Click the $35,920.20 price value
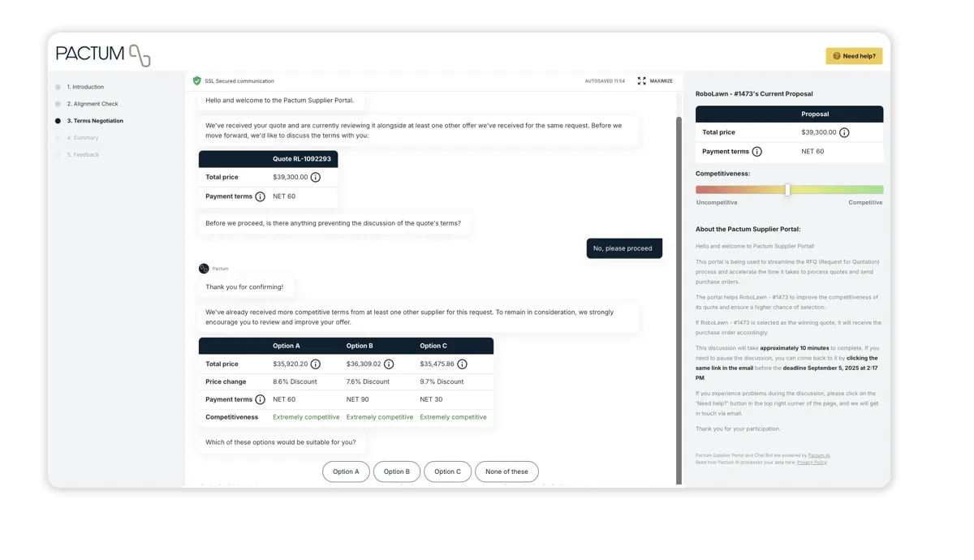The height and width of the screenshot is (560, 974). (291, 364)
